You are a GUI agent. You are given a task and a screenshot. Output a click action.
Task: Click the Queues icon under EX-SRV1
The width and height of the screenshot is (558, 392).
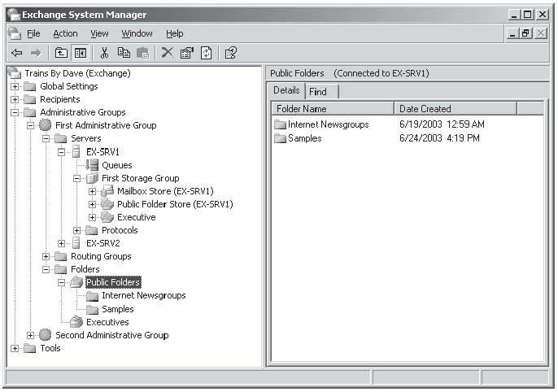click(92, 165)
